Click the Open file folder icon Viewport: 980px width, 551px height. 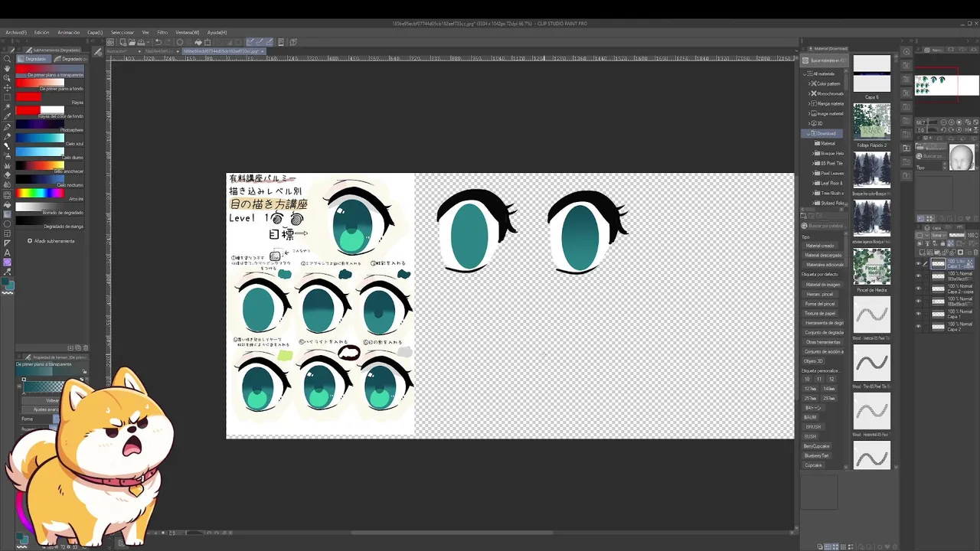click(x=132, y=42)
